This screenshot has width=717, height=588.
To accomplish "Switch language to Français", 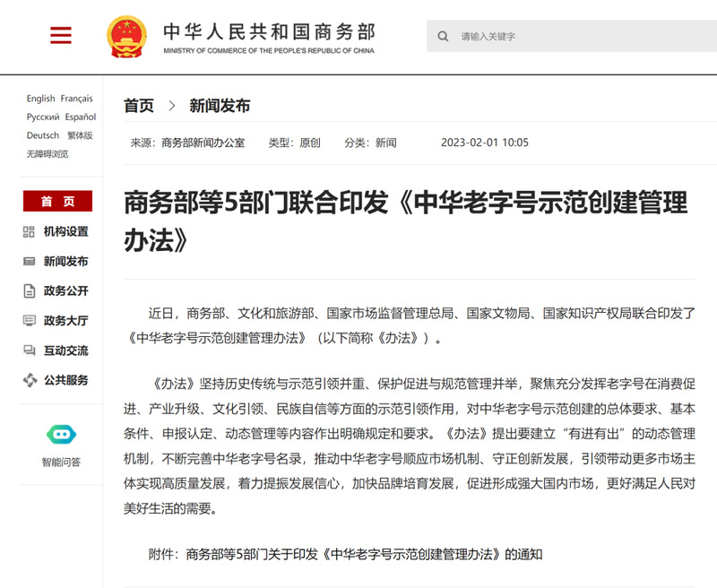I will tap(76, 99).
